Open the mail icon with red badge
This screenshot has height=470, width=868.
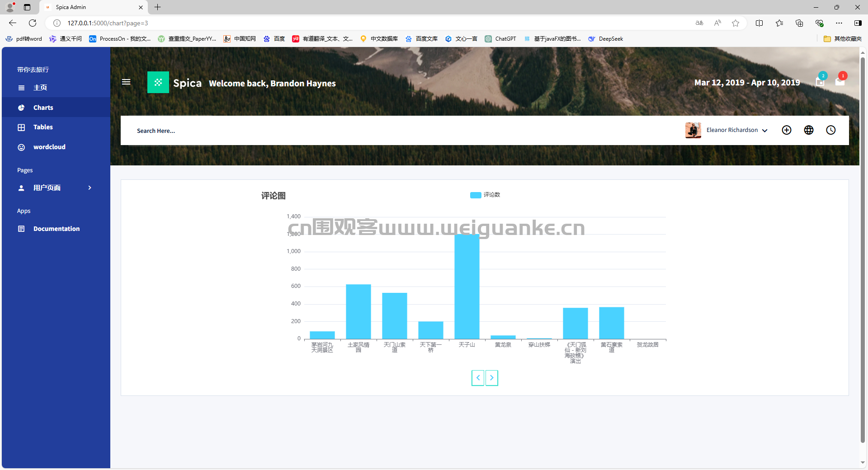(840, 81)
